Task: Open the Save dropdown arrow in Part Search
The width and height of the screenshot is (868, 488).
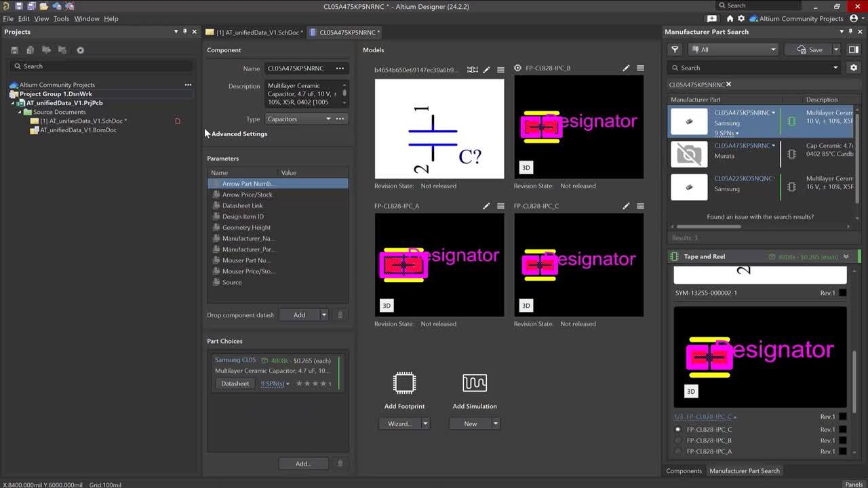Action: point(835,49)
